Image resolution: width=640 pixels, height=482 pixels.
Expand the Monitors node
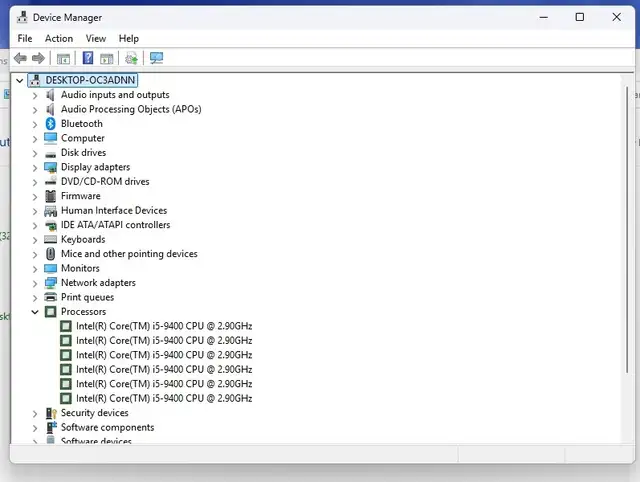click(x=35, y=269)
